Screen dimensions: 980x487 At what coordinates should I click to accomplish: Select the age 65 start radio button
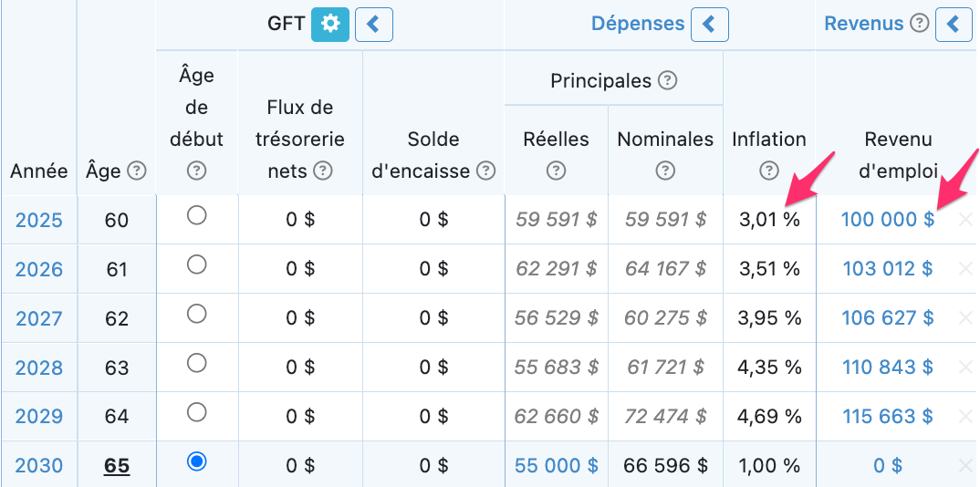tap(196, 461)
